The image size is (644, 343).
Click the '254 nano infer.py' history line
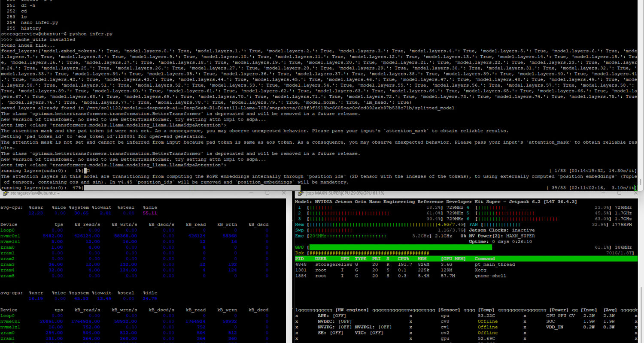(33, 22)
